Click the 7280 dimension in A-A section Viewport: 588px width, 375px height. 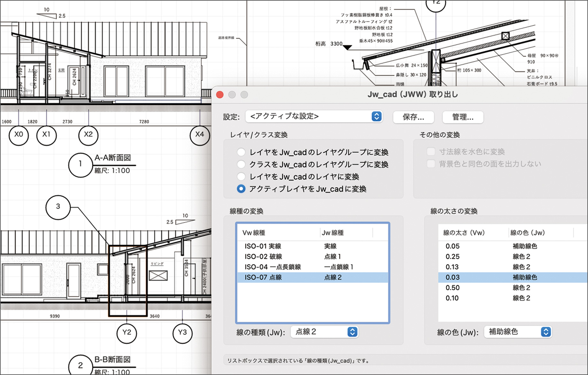tap(144, 122)
